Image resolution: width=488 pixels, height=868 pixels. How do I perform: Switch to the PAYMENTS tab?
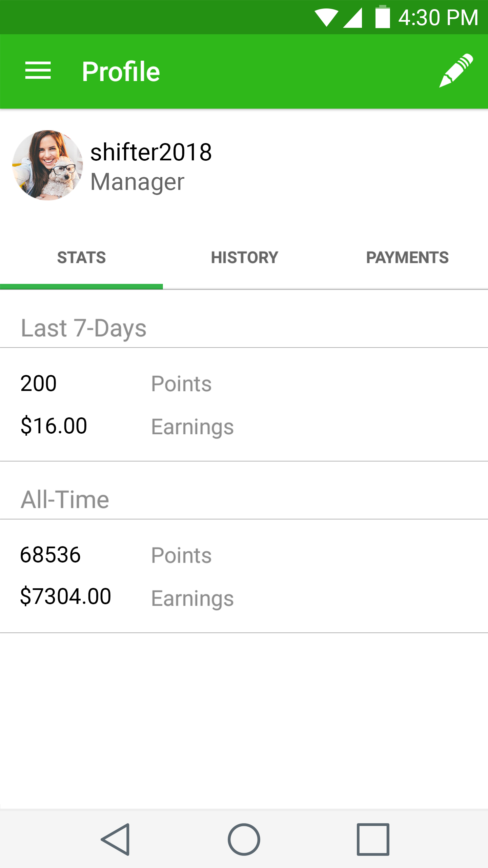pos(407,258)
